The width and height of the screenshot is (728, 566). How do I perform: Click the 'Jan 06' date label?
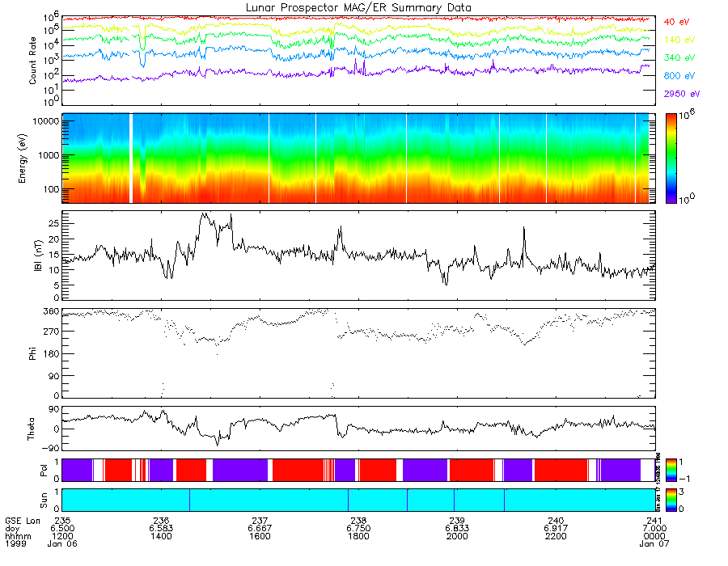click(62, 543)
